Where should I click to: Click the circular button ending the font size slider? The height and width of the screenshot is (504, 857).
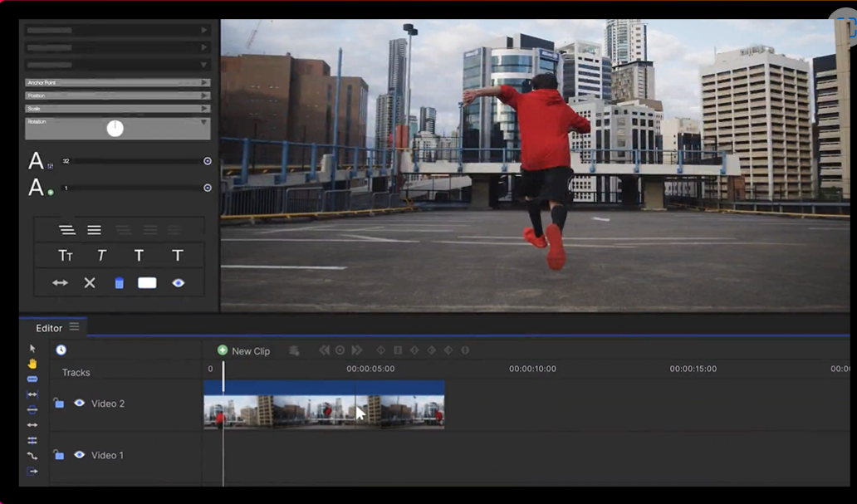point(208,161)
